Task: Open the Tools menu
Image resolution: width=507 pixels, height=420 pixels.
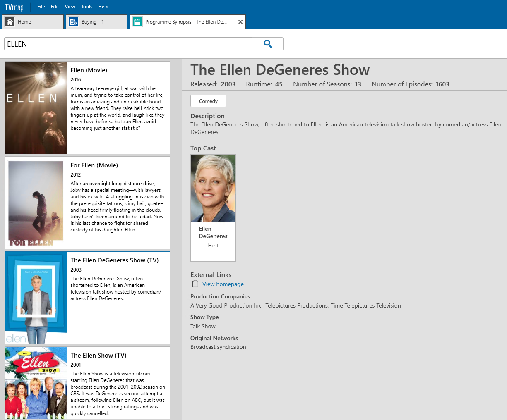Action: pos(87,7)
